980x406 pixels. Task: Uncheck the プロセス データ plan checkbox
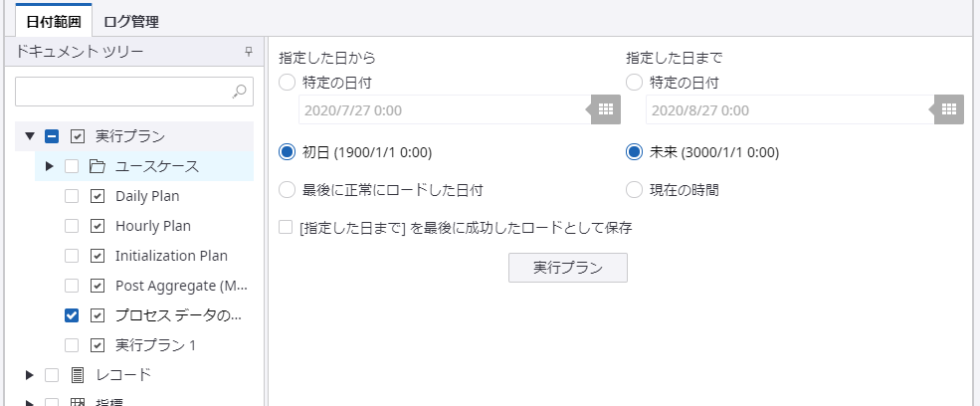[x=72, y=315]
